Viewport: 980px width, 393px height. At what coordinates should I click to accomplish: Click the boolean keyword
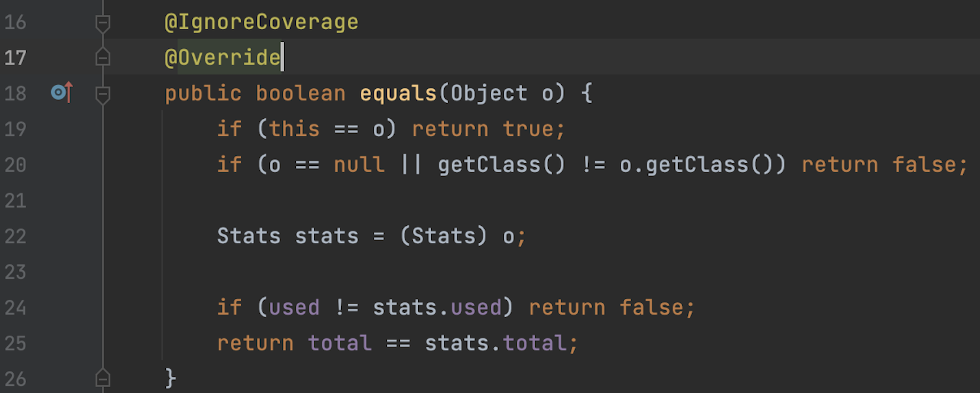pyautogui.click(x=300, y=93)
